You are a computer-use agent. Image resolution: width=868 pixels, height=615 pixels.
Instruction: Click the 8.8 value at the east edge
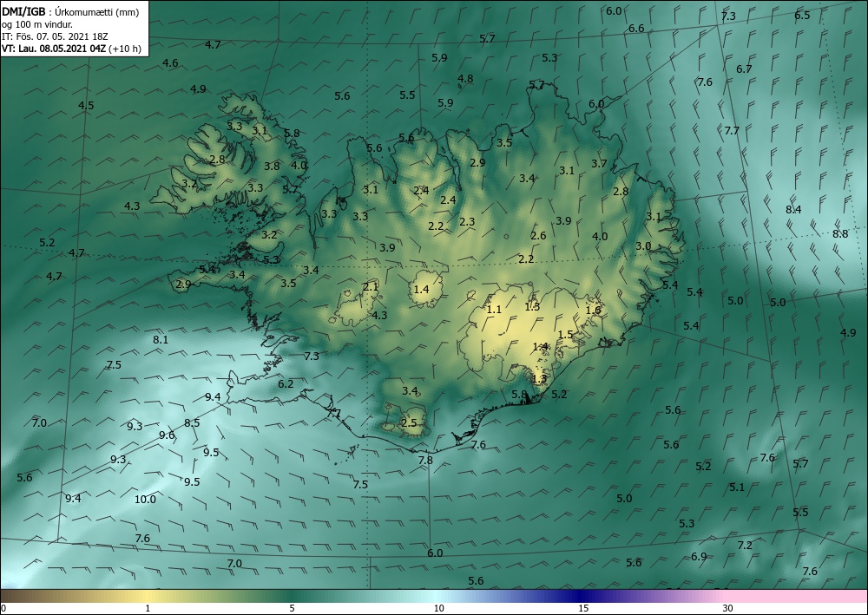click(x=840, y=234)
